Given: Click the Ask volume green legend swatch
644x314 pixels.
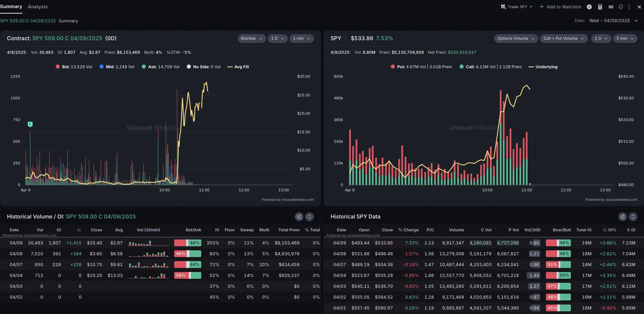Looking at the screenshot, I should 144,67.
